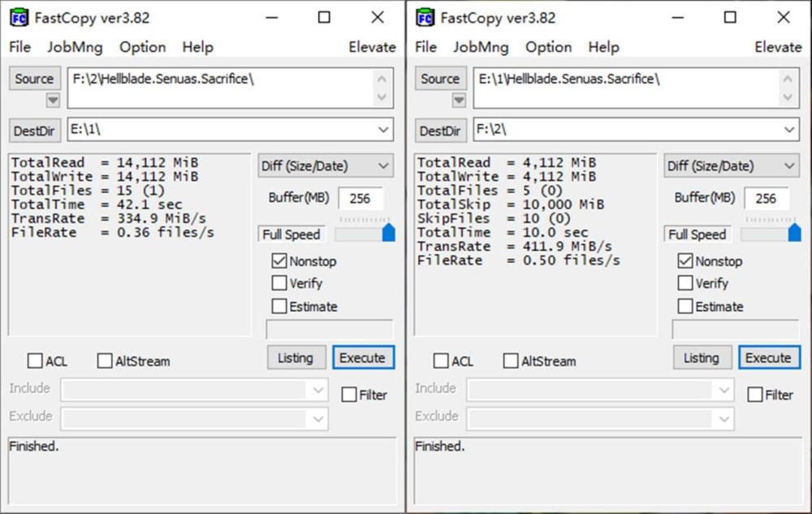The width and height of the screenshot is (812, 514).
Task: Click the speed slider thumb in left window
Action: point(388,232)
